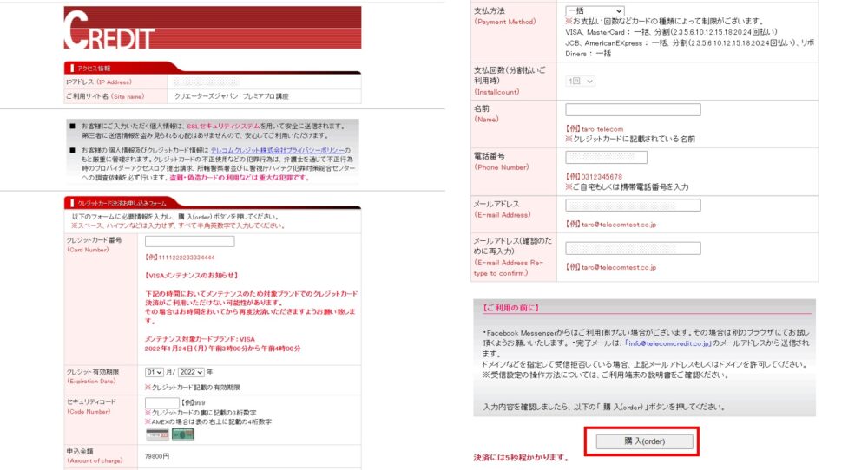Click the メンテナンス対象カードブランド:VISA text
868x470 pixels.
coord(200,339)
